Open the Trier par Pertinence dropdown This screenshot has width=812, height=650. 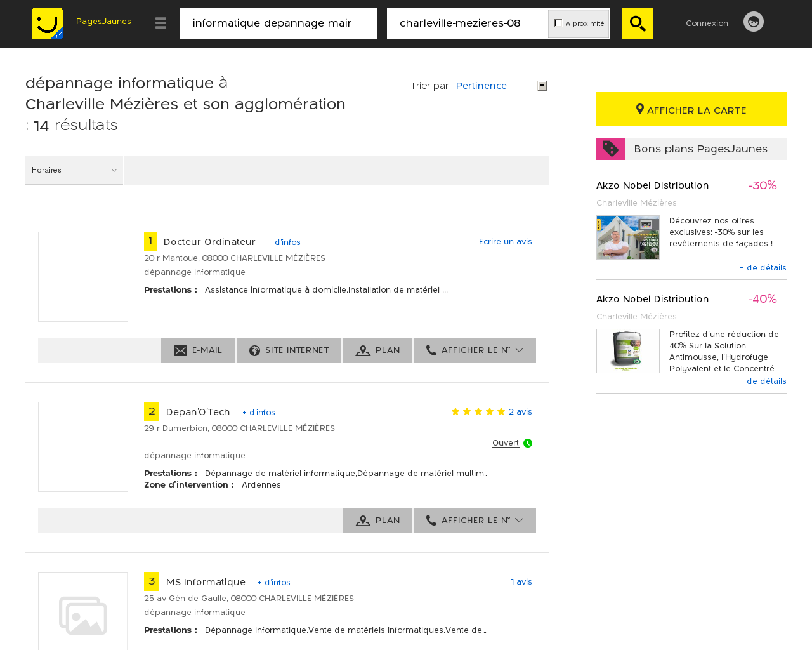tap(501, 86)
